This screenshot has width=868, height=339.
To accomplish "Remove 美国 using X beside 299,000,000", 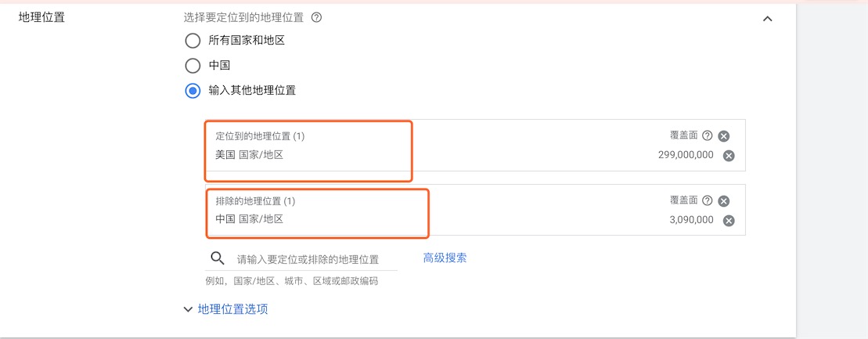I will 729,156.
